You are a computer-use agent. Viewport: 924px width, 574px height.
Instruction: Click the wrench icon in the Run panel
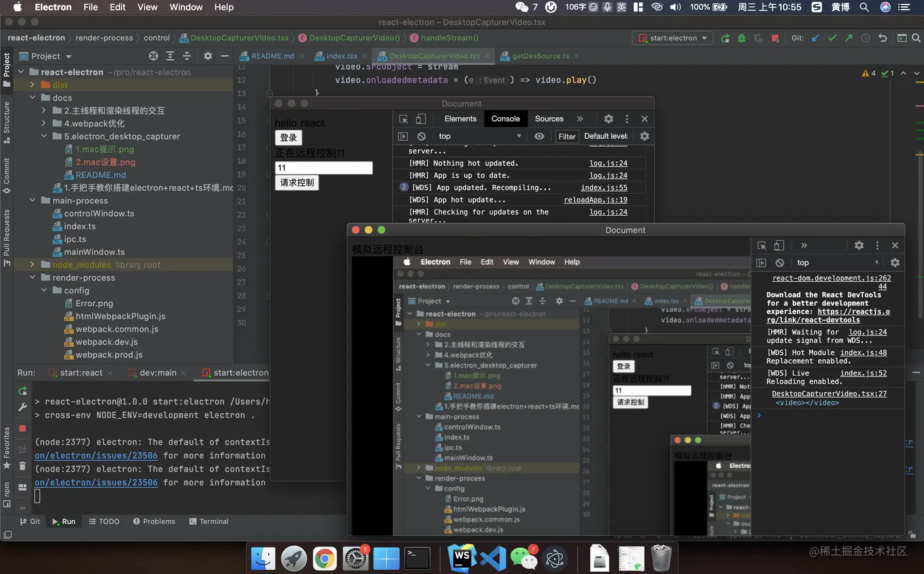[23, 407]
